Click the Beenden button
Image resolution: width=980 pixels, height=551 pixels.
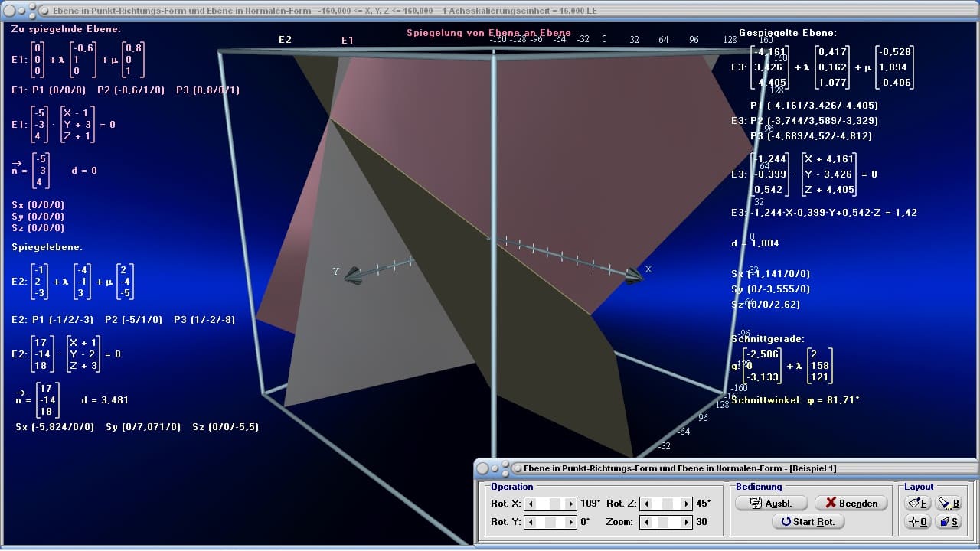pyautogui.click(x=851, y=503)
